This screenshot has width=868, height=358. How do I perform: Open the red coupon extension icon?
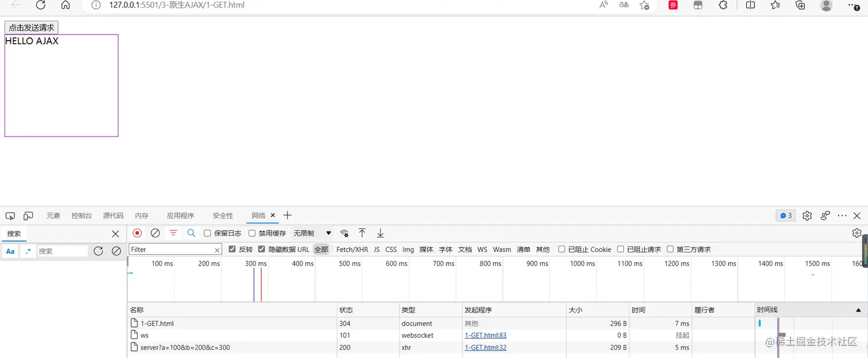[673, 5]
